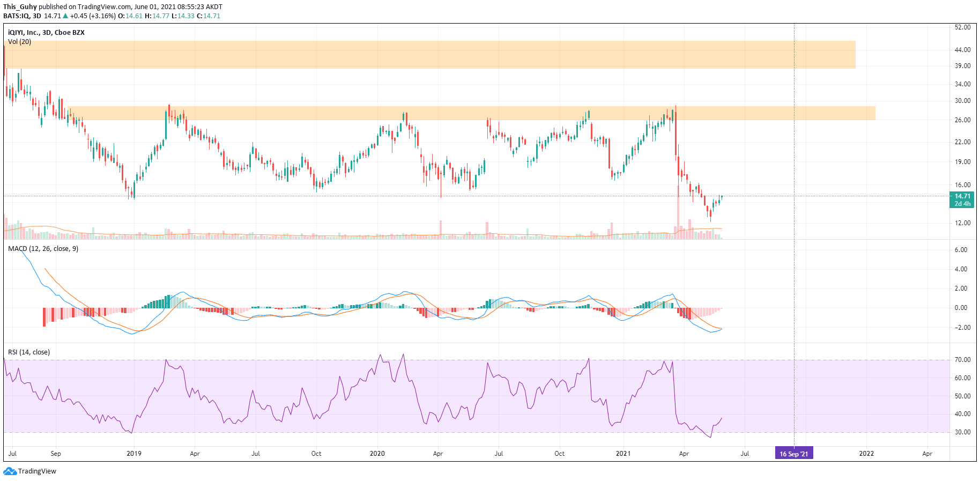Click the H:14.77 high value in header

tap(157, 16)
